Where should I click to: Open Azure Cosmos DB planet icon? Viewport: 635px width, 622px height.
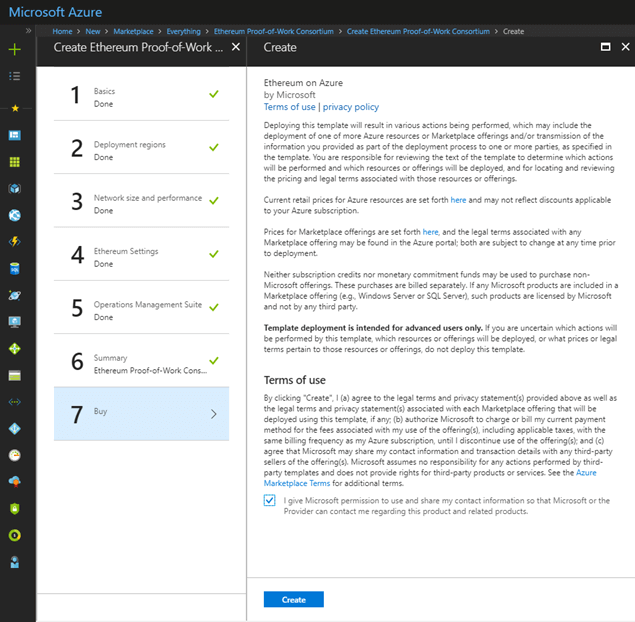[x=14, y=295]
